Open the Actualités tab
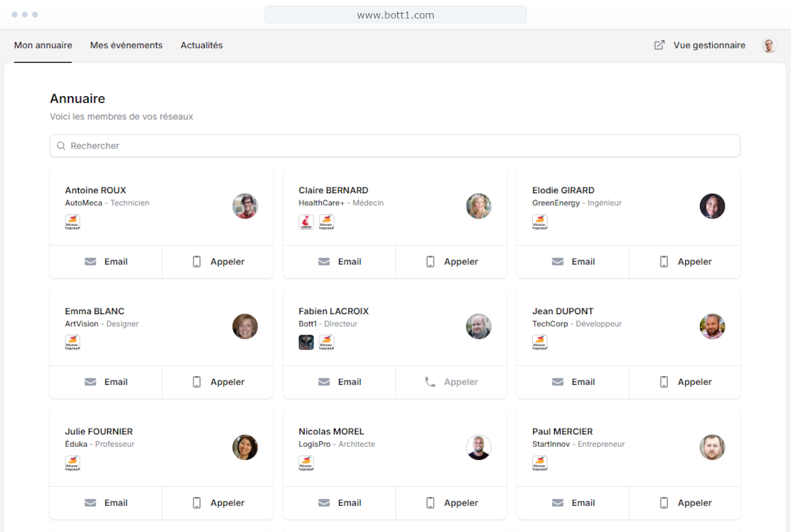Image resolution: width=791 pixels, height=532 pixels. 201,45
